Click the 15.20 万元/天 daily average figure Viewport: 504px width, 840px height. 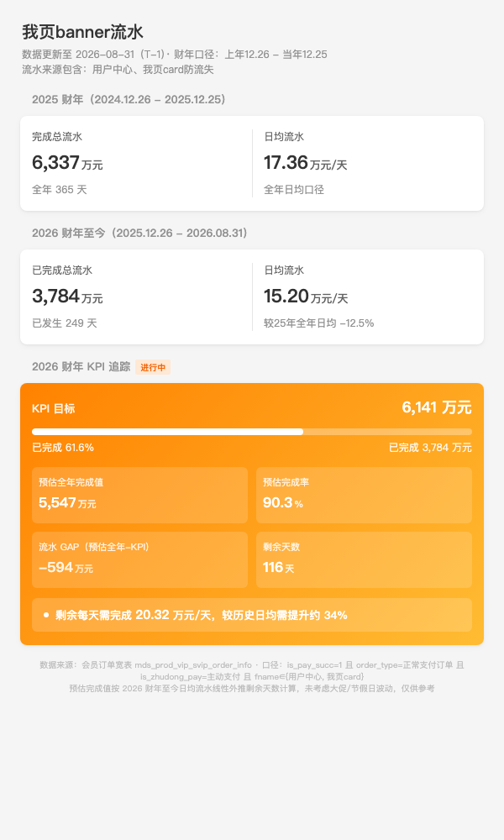306,296
